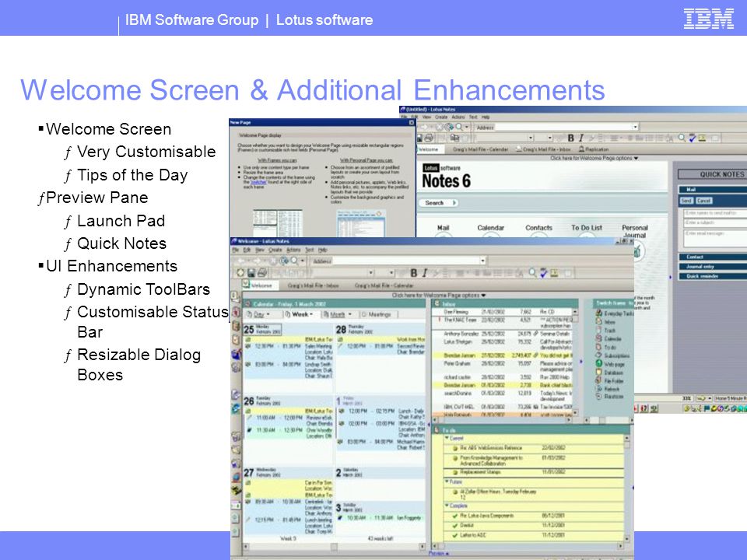Click Italic icon in front Welcome window toolbar

(425, 273)
